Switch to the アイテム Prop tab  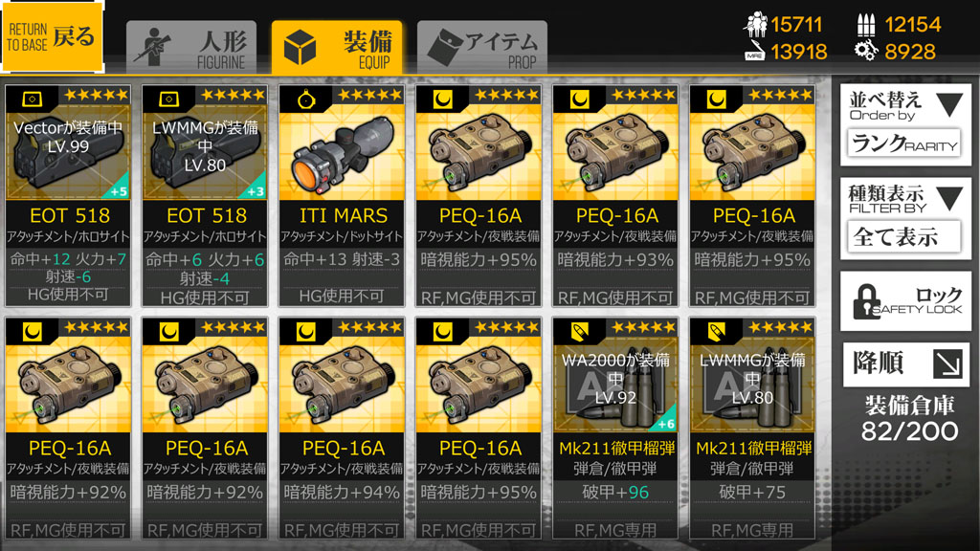click(482, 48)
